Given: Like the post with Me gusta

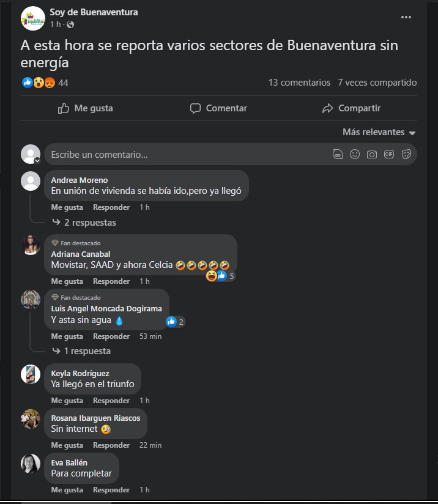Looking at the screenshot, I should click(86, 108).
